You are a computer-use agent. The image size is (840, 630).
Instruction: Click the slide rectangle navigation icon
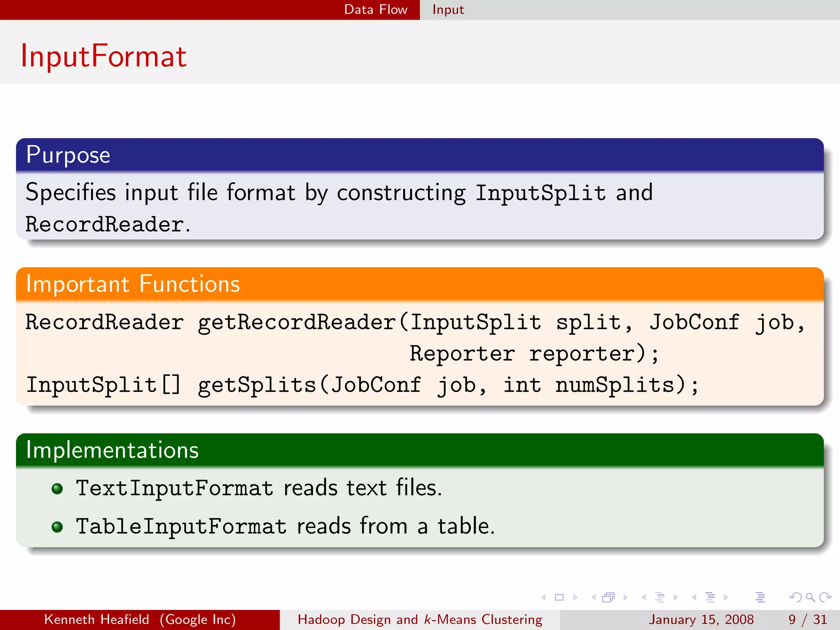(x=559, y=598)
